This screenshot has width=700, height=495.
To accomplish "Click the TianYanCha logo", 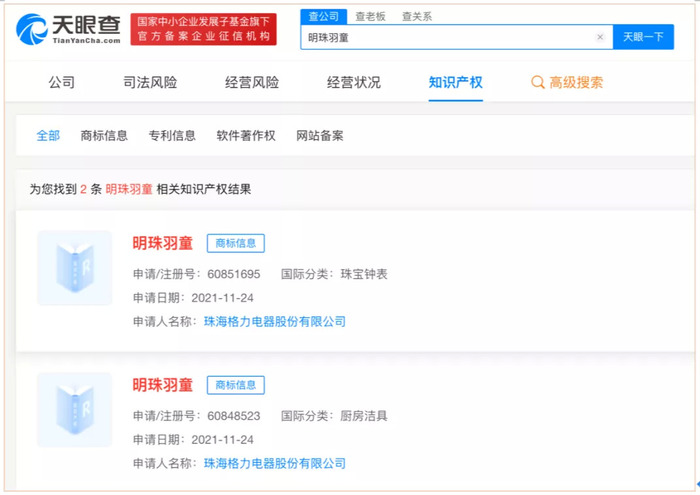I will tap(68, 29).
